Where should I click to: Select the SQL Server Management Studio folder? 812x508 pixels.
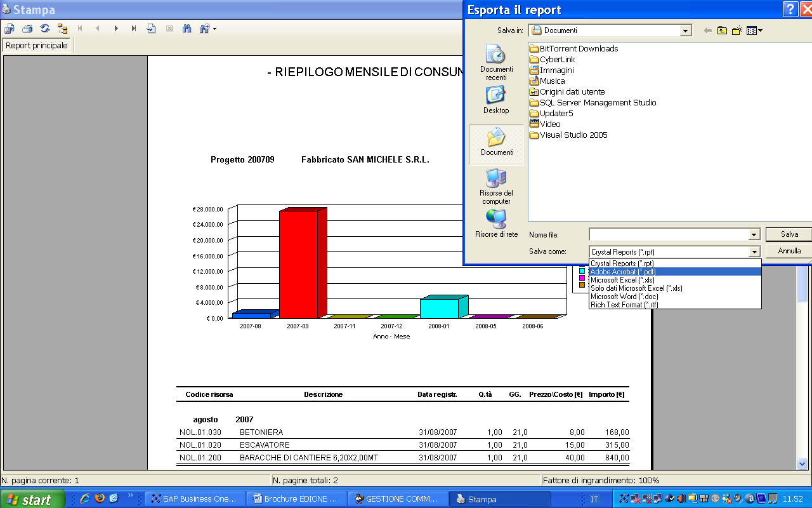tap(593, 103)
